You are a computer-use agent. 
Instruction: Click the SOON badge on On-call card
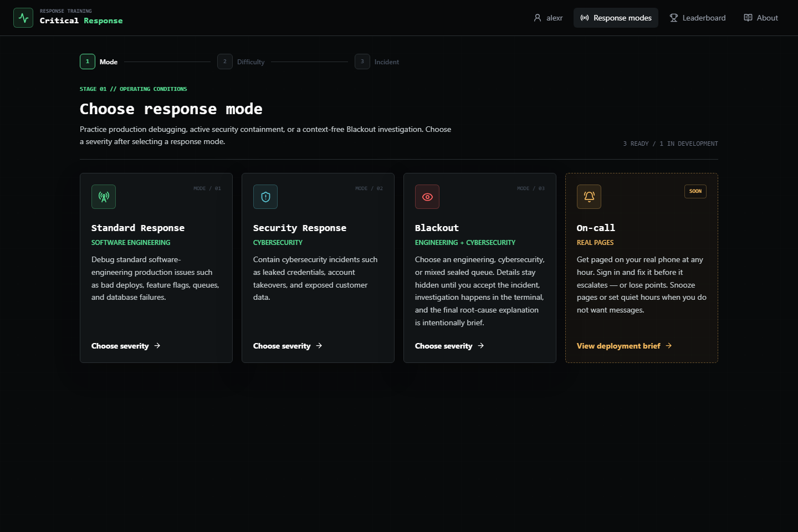click(695, 191)
